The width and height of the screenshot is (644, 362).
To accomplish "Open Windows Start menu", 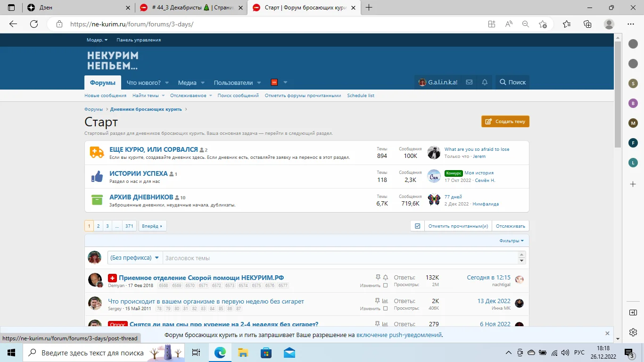I will coord(11,353).
